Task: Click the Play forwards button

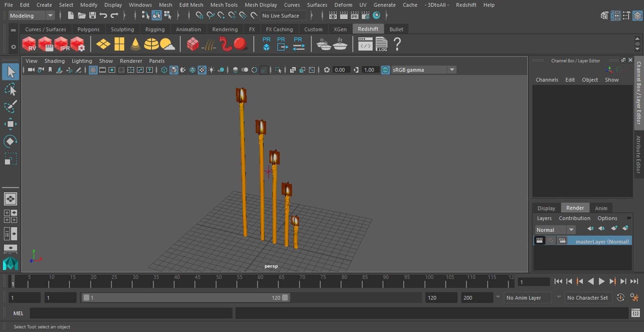Action: coord(601,282)
